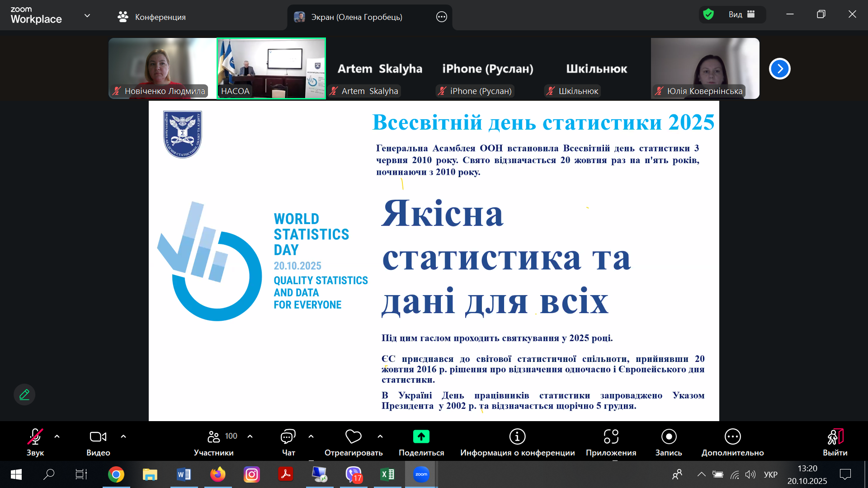Click the green encryption shield icon
Image resolution: width=868 pixels, height=488 pixels.
(x=708, y=14)
